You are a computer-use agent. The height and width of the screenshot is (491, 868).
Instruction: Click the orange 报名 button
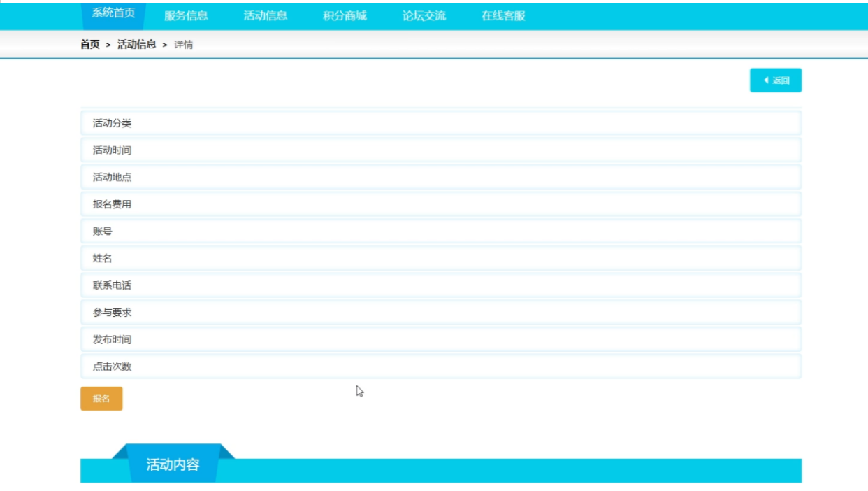(x=101, y=399)
